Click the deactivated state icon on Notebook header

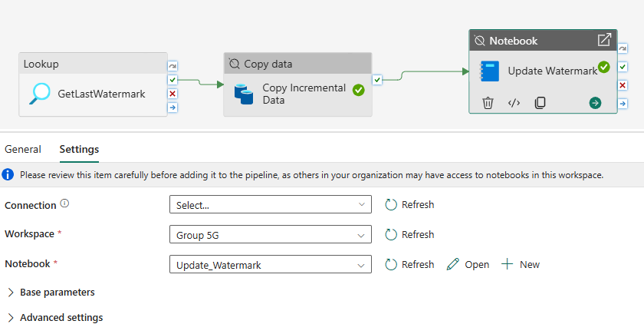coord(479,40)
